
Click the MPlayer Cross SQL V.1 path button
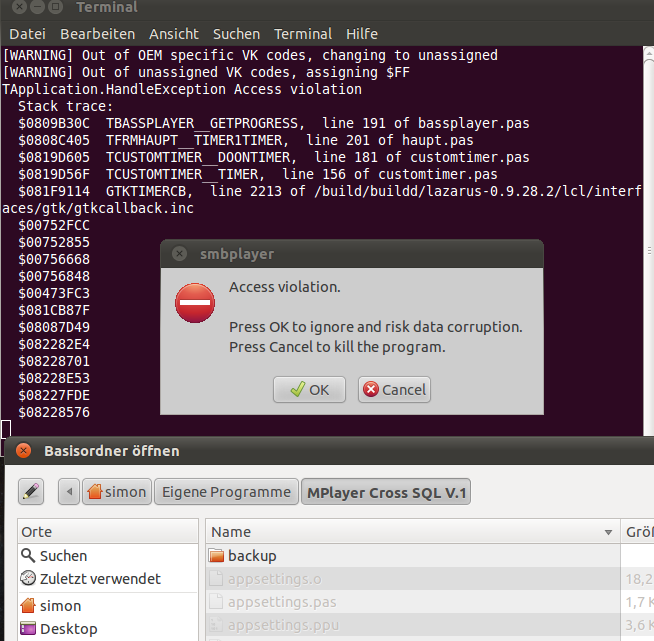tap(387, 491)
